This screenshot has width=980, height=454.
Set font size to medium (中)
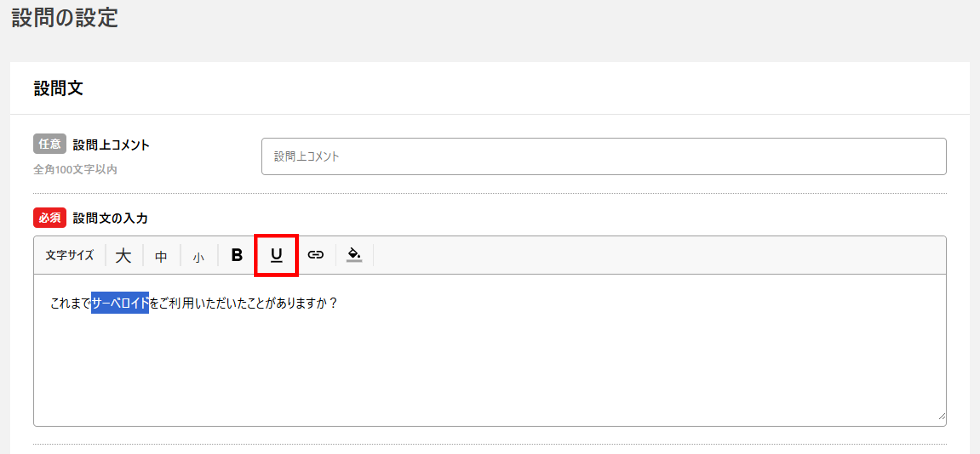coord(161,256)
